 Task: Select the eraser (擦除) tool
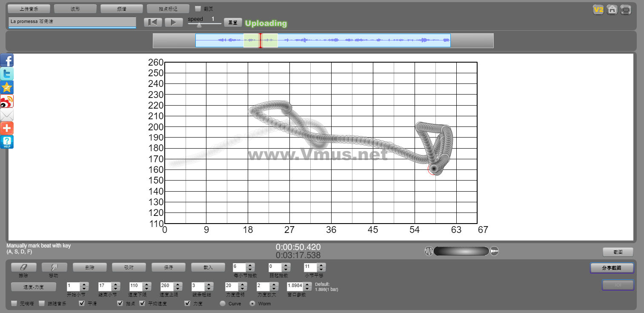pyautogui.click(x=23, y=267)
